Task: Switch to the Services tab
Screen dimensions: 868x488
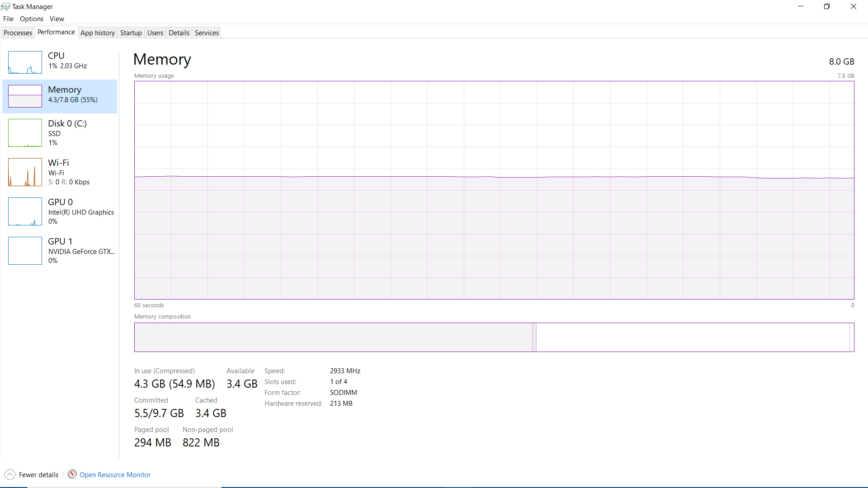Action: [207, 33]
